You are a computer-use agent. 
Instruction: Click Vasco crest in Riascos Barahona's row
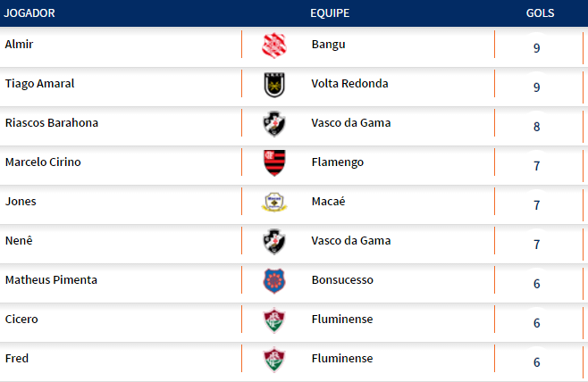pos(273,124)
